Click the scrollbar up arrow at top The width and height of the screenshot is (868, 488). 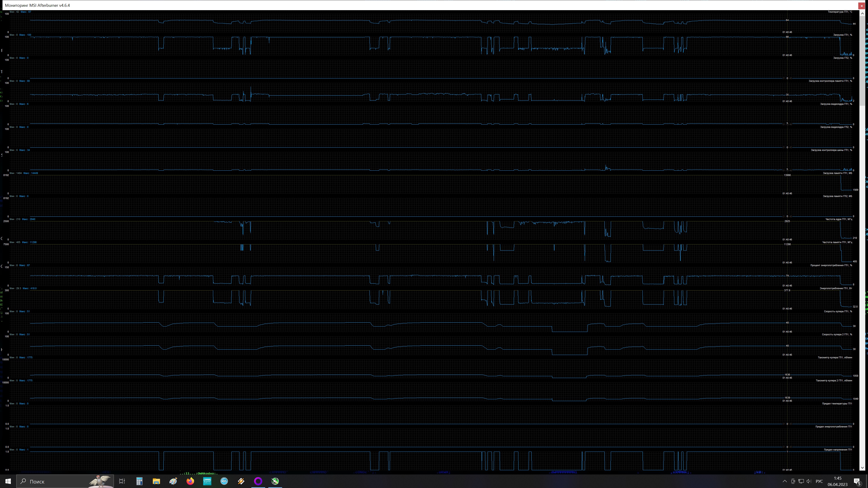862,14
